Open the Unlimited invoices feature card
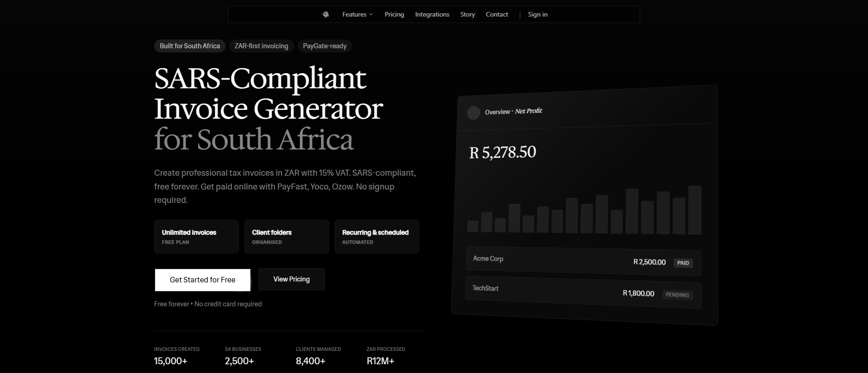The image size is (868, 373). 196,236
